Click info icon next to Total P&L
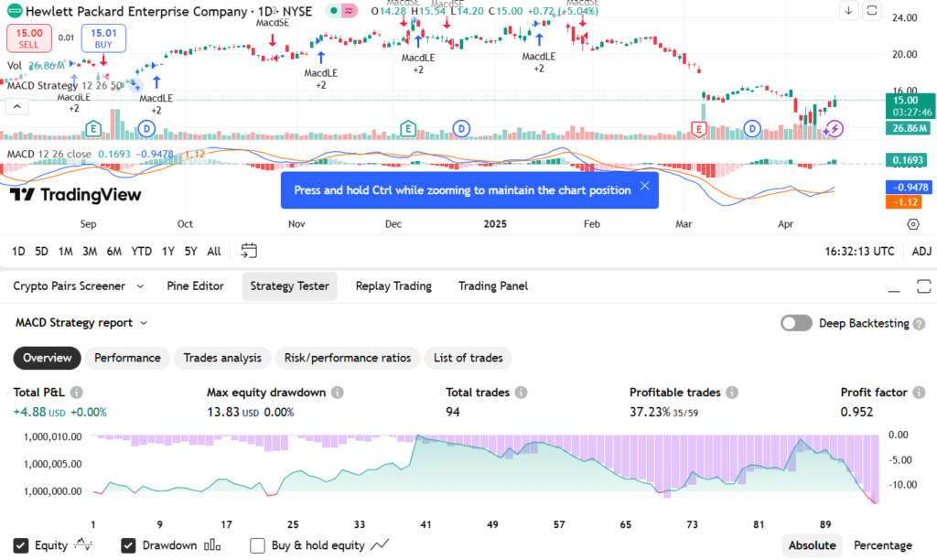 pos(77,392)
